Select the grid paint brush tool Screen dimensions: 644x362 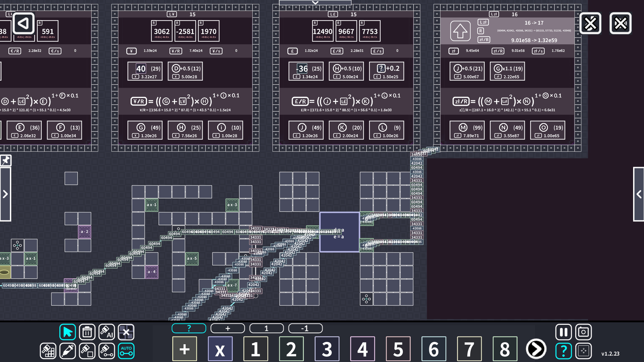coord(48,351)
